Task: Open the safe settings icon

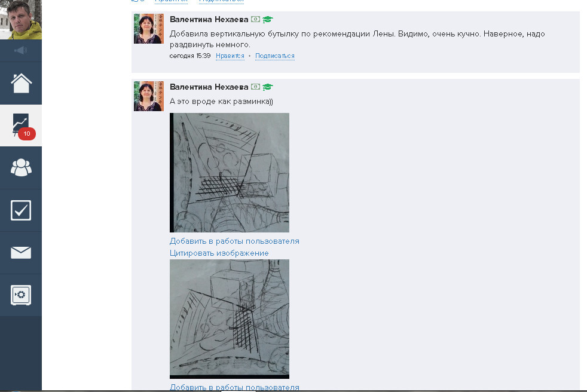Action: coord(21,295)
